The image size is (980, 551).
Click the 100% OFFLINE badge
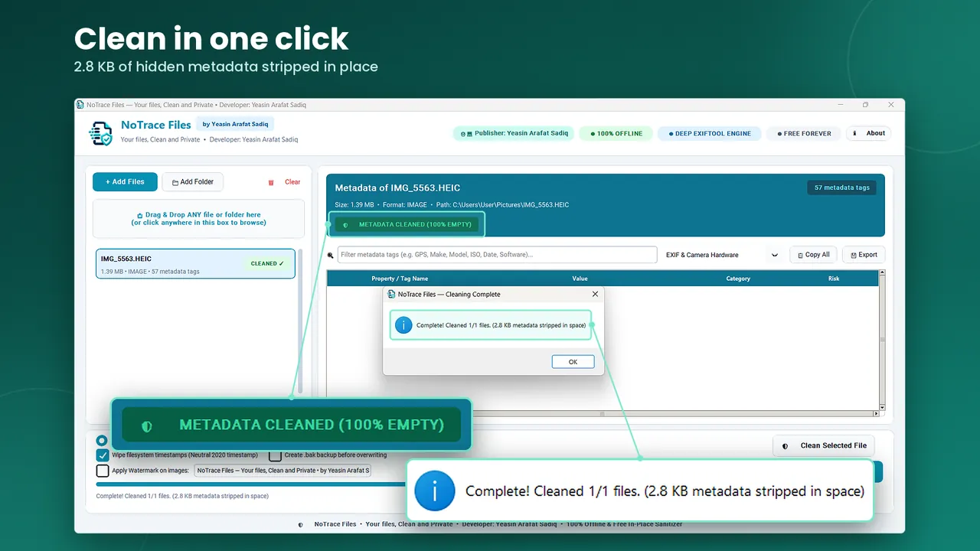616,133
